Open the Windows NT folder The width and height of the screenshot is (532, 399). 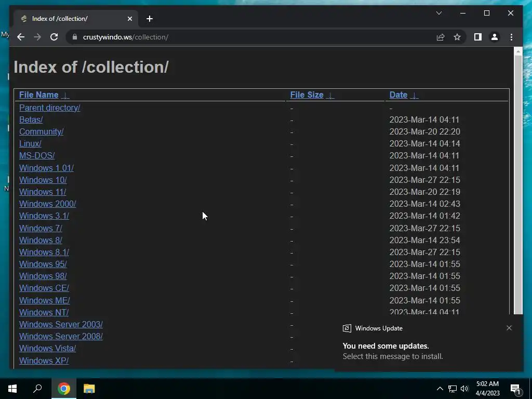tap(44, 312)
